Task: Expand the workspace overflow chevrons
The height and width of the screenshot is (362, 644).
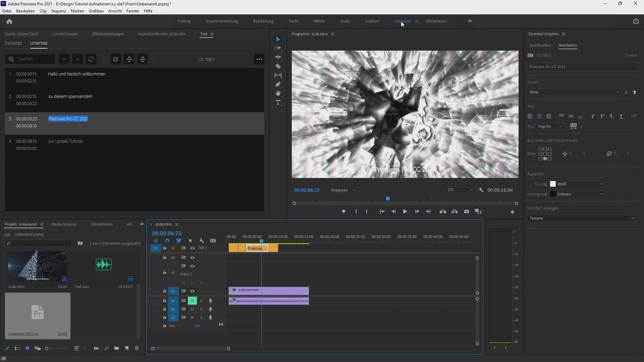Action: tap(470, 21)
